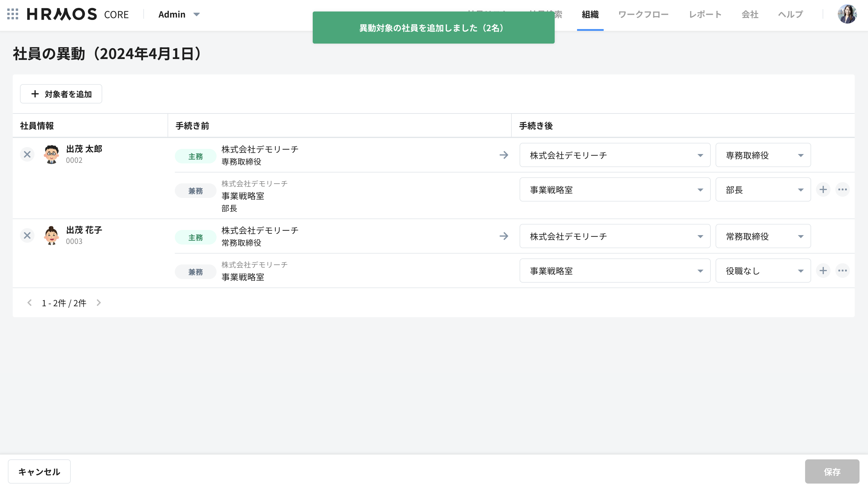The image size is (868, 486).
Task: Expand 役職なし position dropdown
Action: 763,271
